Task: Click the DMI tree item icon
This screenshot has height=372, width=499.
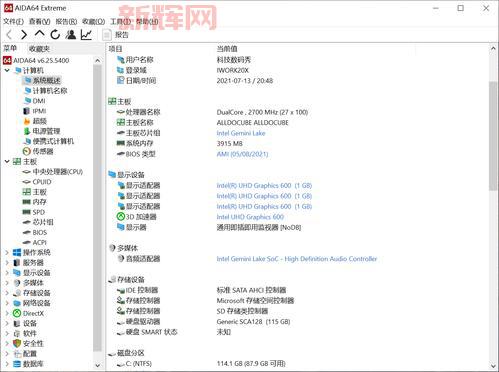Action: pyautogui.click(x=27, y=101)
